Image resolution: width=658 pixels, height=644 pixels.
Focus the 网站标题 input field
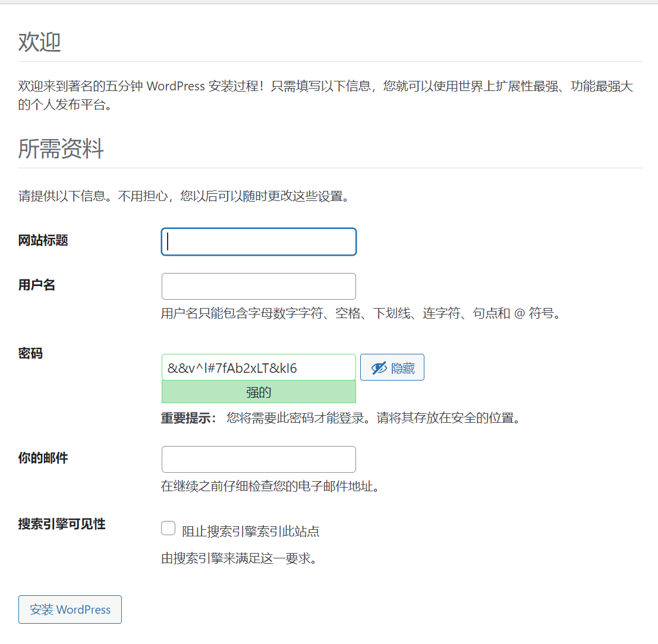coord(259,242)
